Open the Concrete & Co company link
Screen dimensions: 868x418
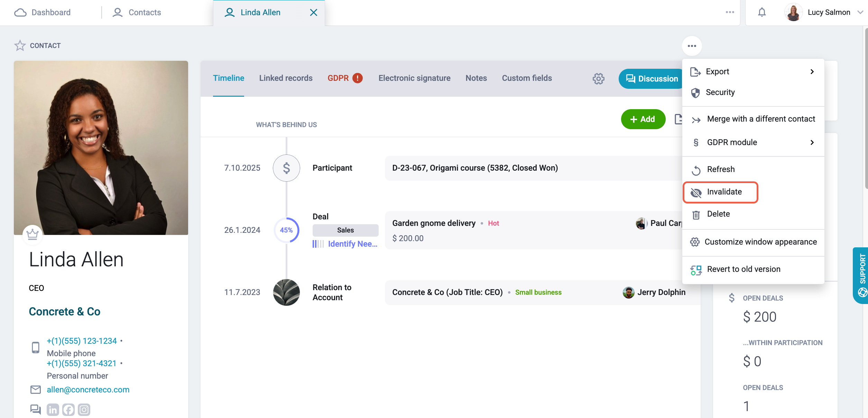pyautogui.click(x=65, y=312)
